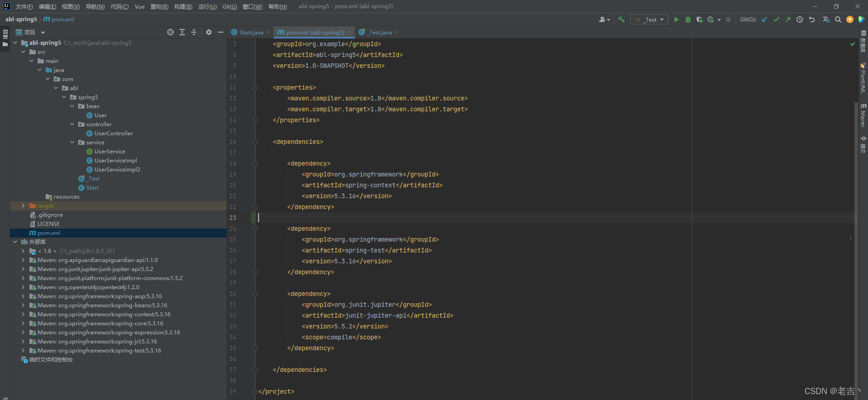Open the Maven side tool window
Image resolution: width=868 pixels, height=400 pixels.
pos(863,115)
